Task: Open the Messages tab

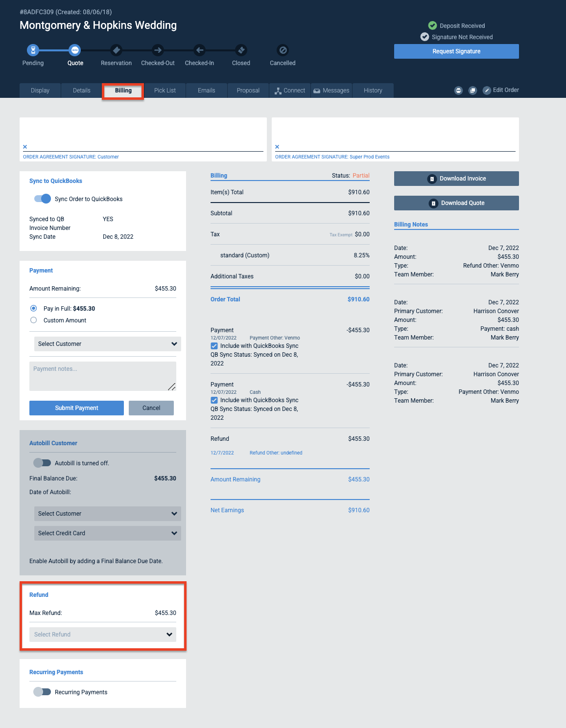Action: coord(331,91)
